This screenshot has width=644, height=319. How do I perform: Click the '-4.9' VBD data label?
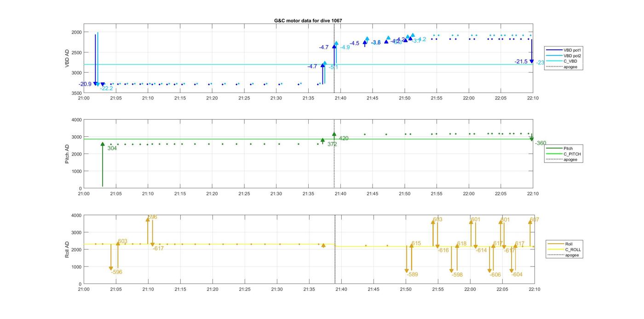(x=345, y=47)
